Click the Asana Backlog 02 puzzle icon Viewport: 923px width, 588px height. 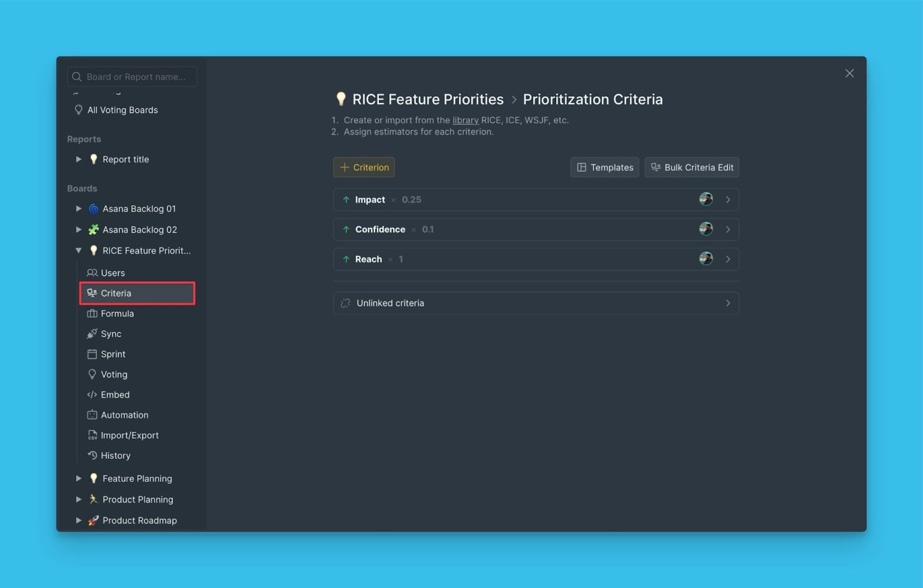tap(93, 229)
